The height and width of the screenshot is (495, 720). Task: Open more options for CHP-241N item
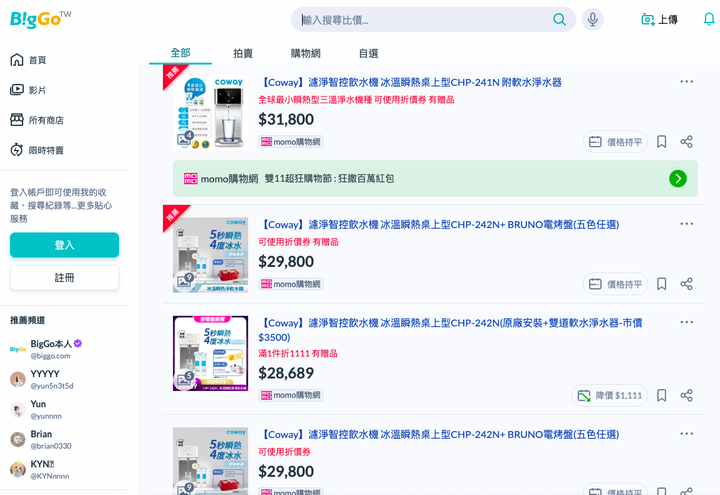point(686,82)
